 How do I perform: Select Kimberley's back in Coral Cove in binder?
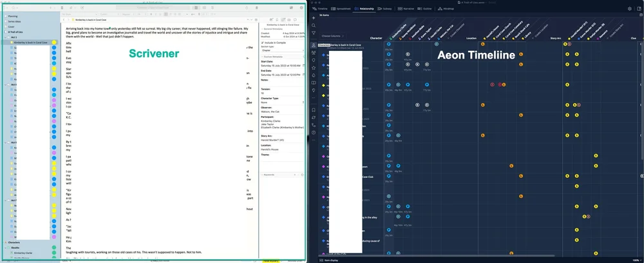coord(30,43)
